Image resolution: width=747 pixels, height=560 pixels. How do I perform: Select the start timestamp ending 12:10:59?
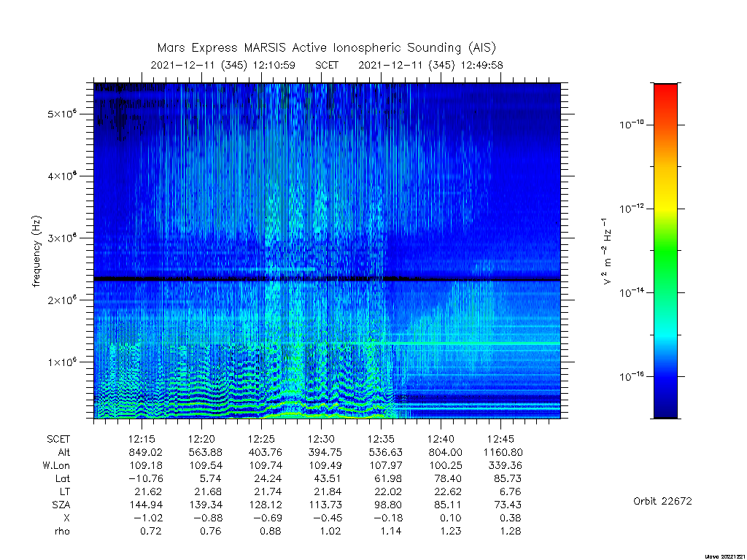(x=223, y=65)
